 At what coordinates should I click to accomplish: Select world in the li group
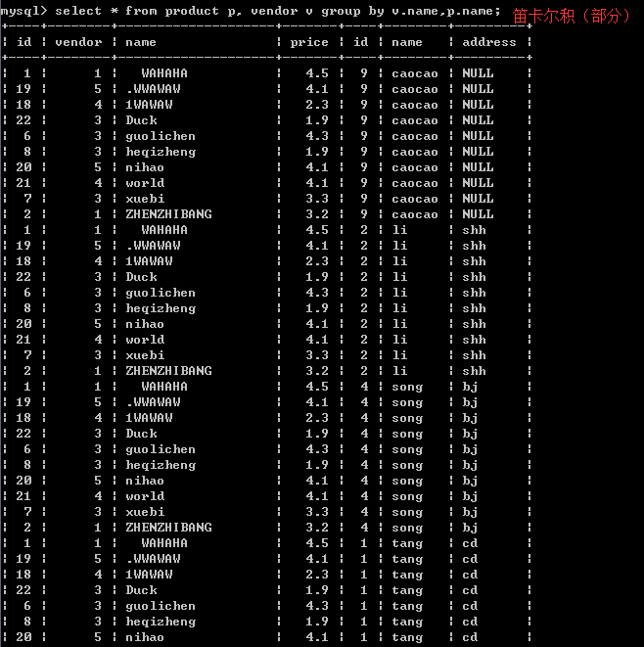pos(145,340)
